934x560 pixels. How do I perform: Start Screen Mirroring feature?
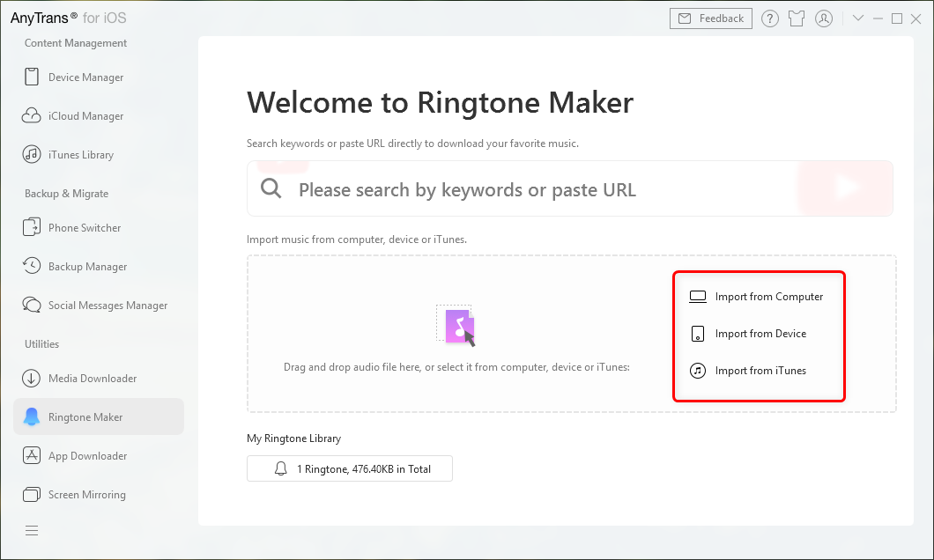pyautogui.click(x=86, y=495)
